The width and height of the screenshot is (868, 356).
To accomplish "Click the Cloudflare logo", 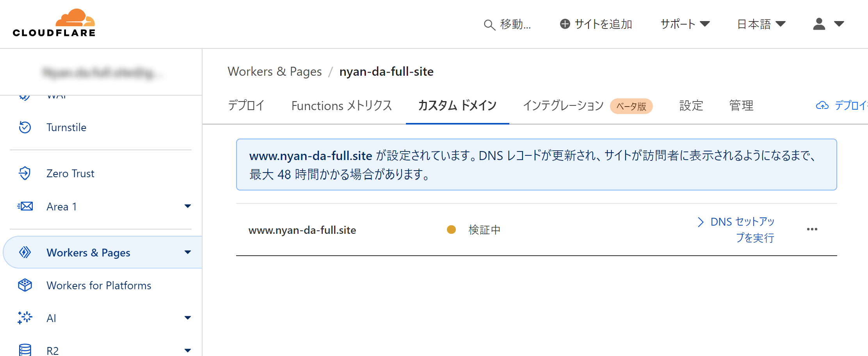I will coord(54,23).
